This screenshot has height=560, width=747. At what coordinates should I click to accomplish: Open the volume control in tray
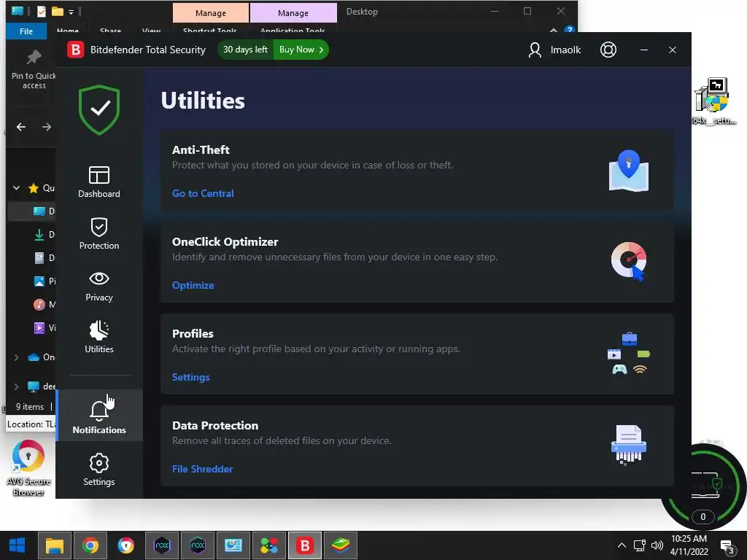pyautogui.click(x=657, y=545)
